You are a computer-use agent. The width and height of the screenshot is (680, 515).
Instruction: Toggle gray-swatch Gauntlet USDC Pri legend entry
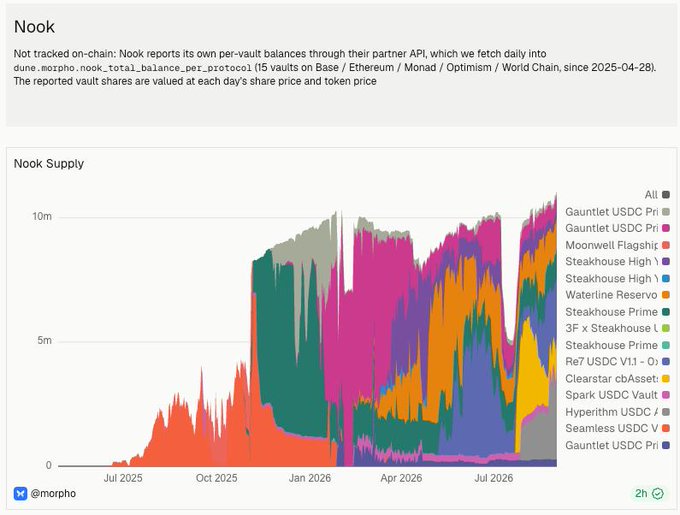click(x=617, y=212)
